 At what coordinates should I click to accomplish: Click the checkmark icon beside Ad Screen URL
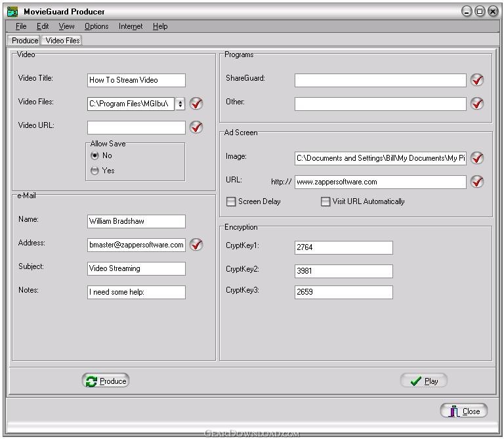(x=477, y=182)
